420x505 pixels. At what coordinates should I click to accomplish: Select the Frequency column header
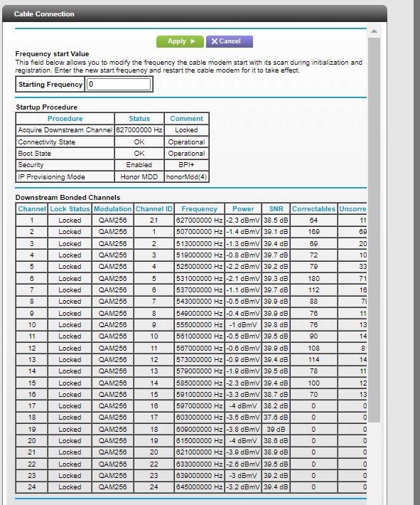tap(200, 209)
